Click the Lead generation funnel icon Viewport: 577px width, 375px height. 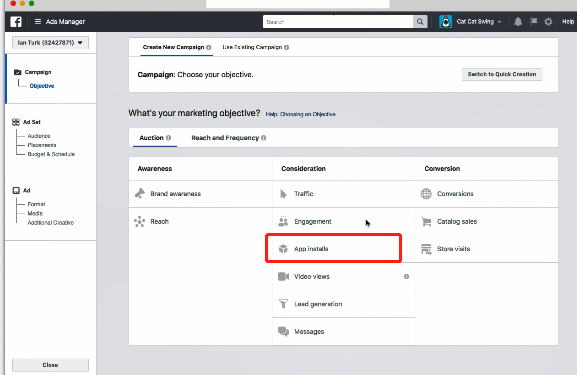(x=283, y=304)
